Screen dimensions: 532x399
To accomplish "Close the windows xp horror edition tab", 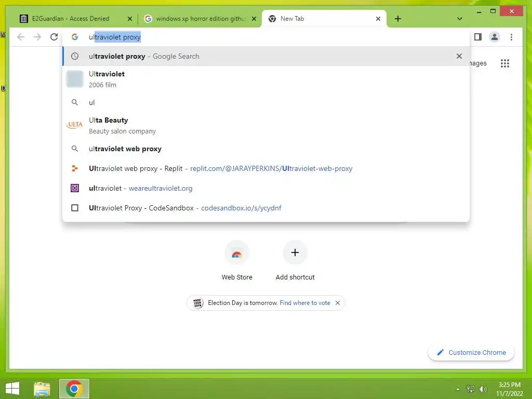I will pos(254,19).
